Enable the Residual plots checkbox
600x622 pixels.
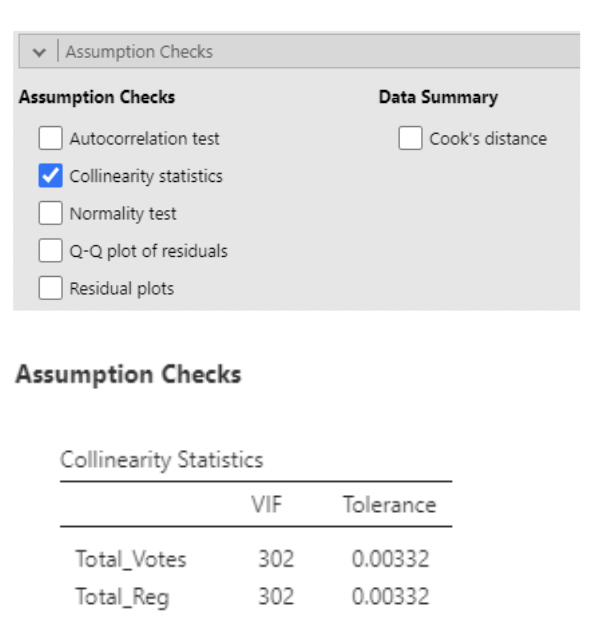pos(50,288)
